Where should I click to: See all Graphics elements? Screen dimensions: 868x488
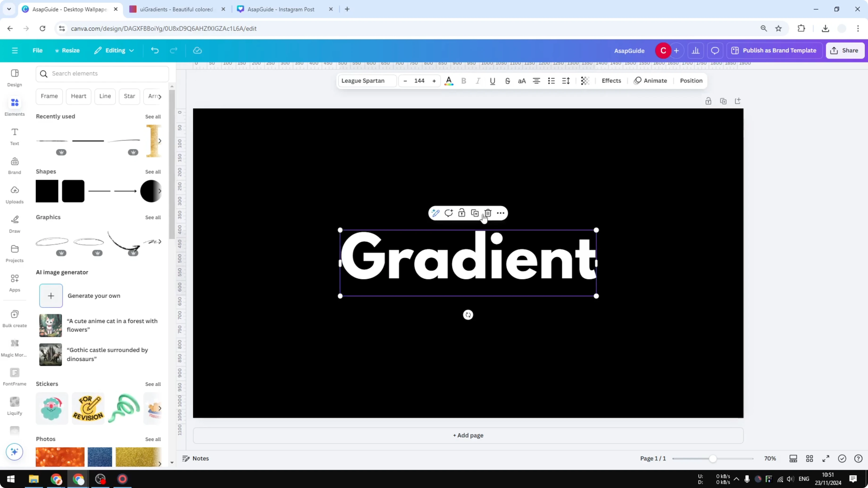(x=153, y=217)
